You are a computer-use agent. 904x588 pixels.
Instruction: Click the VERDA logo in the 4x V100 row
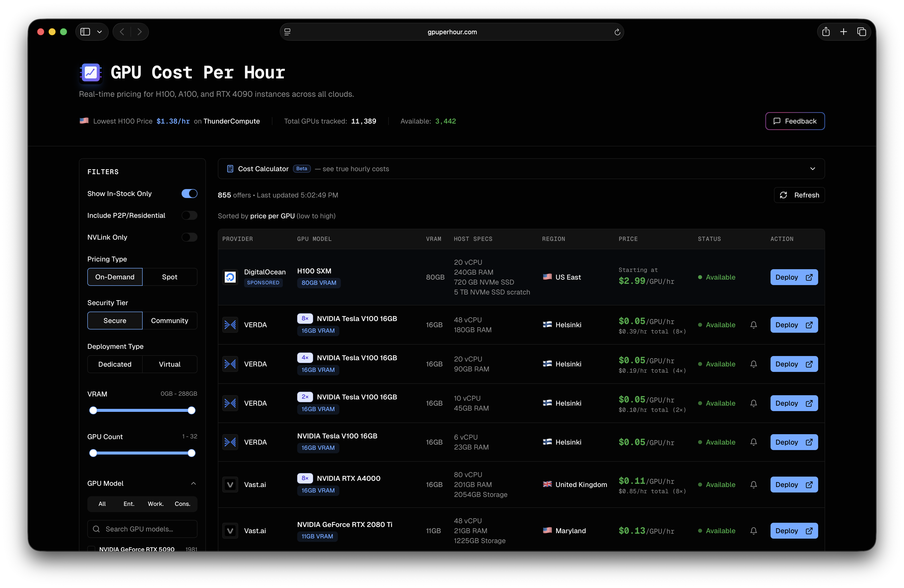(230, 364)
